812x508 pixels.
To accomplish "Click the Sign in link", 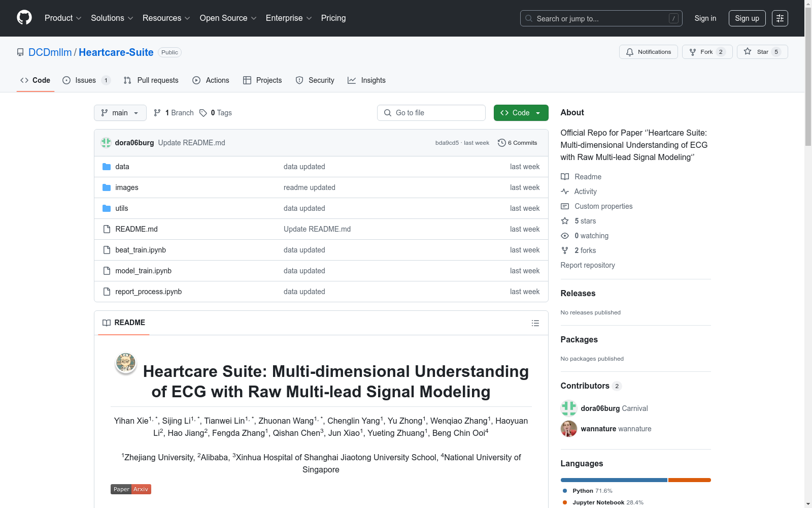I will (x=705, y=18).
